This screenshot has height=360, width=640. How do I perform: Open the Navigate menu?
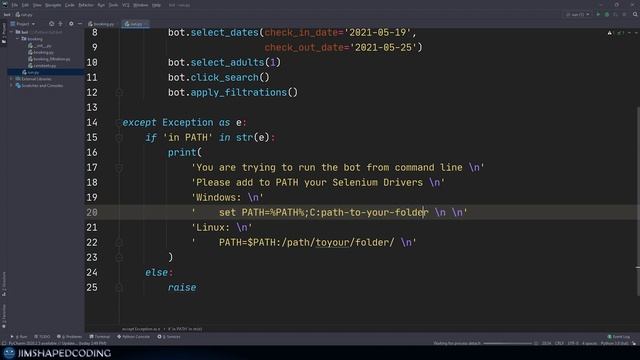pyautogui.click(x=53, y=5)
